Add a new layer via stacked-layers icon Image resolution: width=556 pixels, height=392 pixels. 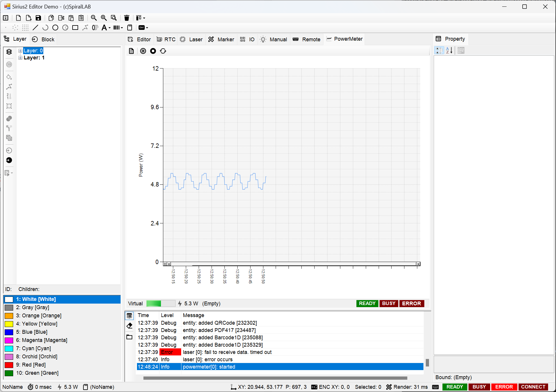[9, 52]
